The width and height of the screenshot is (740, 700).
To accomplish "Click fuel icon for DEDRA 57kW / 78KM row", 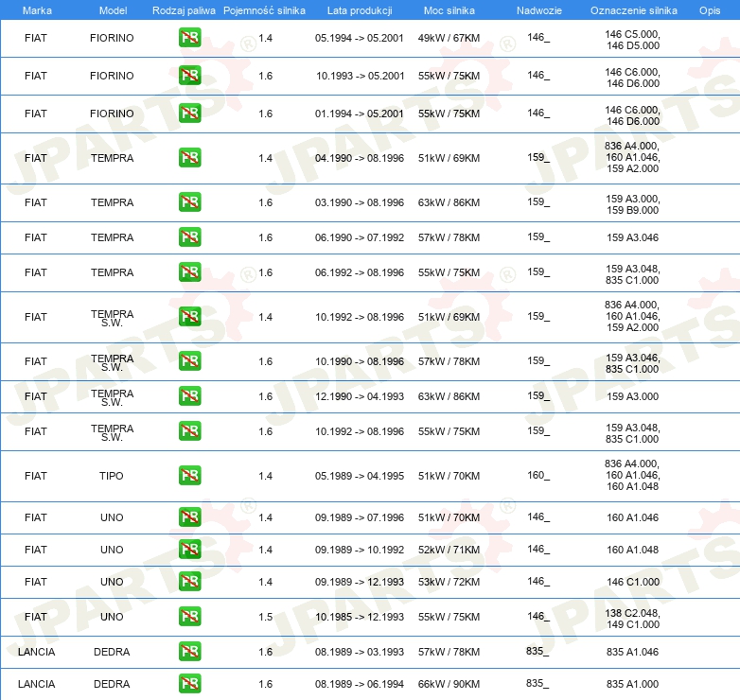I will coord(189,652).
